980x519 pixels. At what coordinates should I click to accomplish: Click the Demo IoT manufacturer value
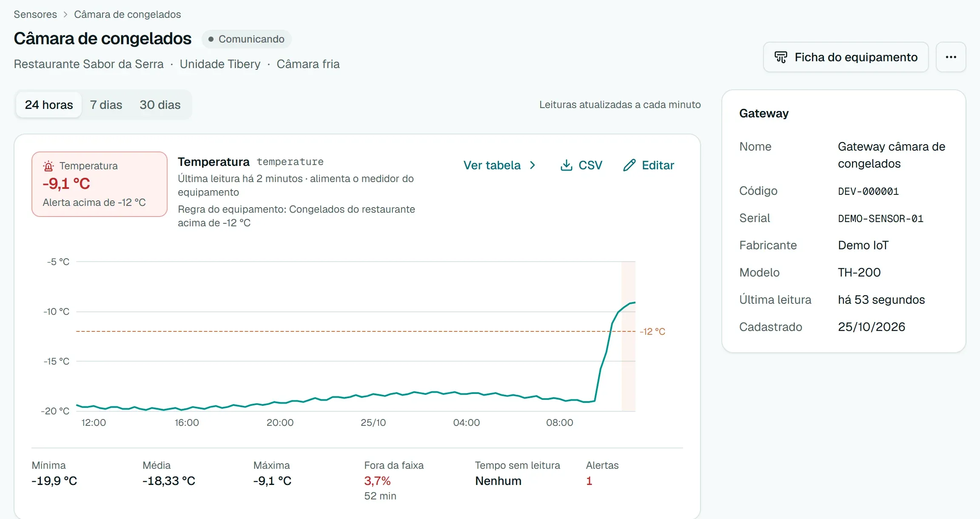pyautogui.click(x=863, y=245)
